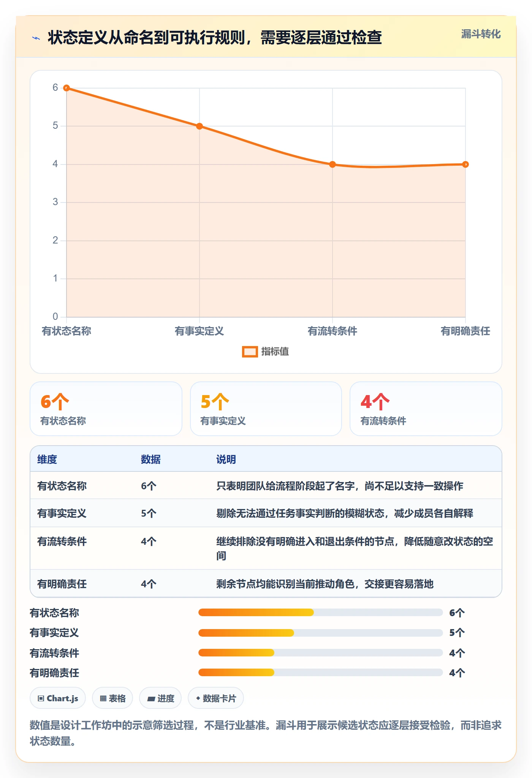Image resolution: width=532 pixels, height=778 pixels.
Task: Click the 有明确责任 progress bar
Action: tap(320, 673)
